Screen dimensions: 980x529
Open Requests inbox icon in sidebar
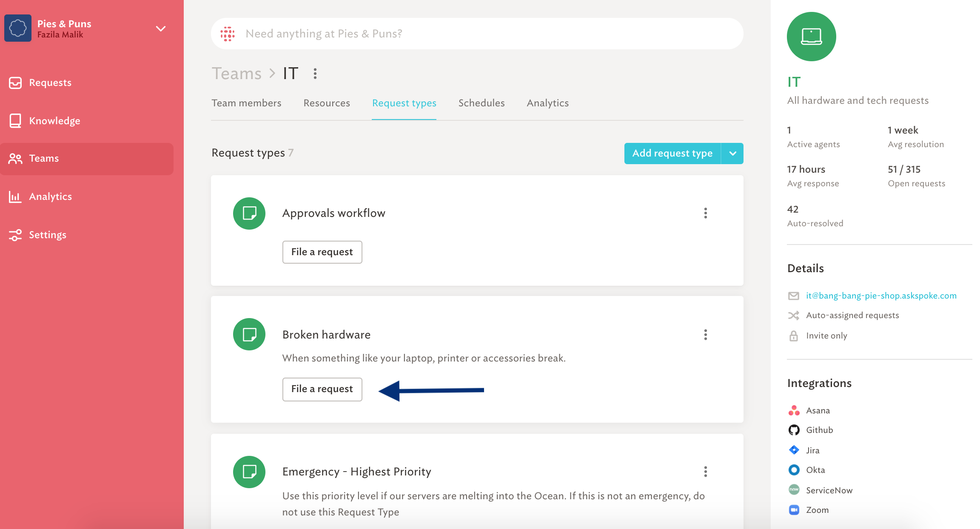tap(15, 82)
